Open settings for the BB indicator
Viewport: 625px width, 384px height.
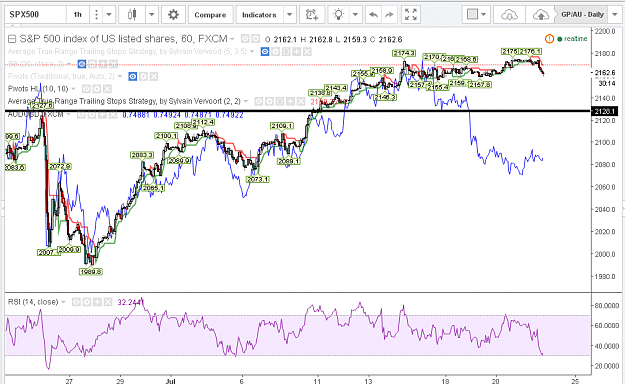click(92, 64)
